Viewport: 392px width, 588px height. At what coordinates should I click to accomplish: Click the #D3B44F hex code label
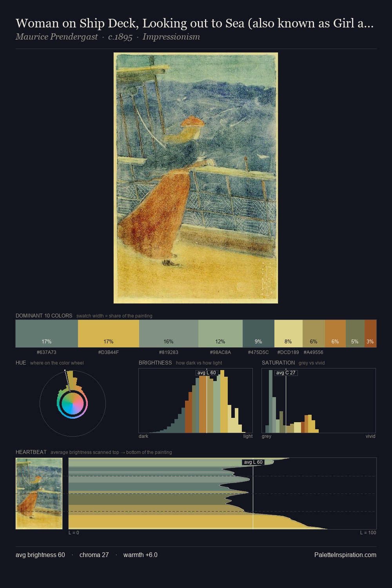coord(109,352)
